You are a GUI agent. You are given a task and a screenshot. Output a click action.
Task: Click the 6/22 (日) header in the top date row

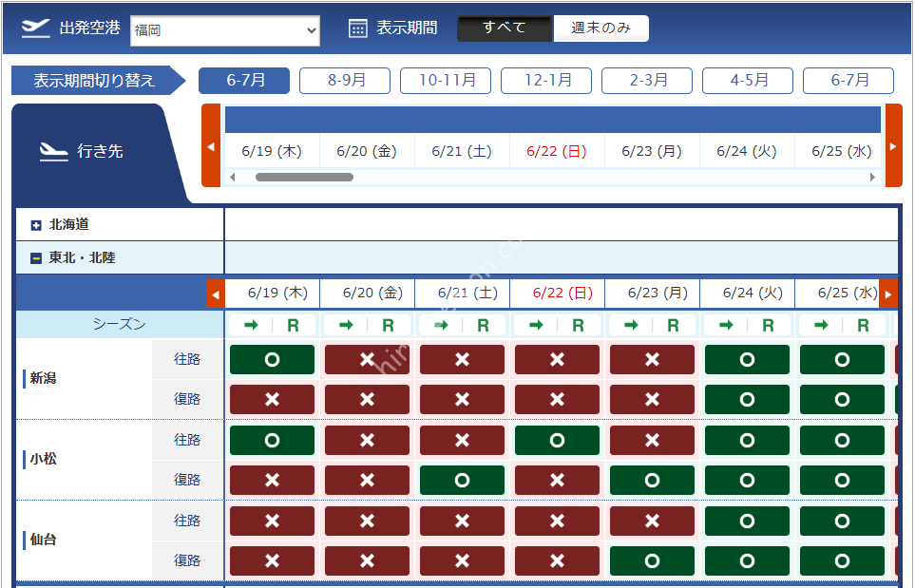point(557,151)
